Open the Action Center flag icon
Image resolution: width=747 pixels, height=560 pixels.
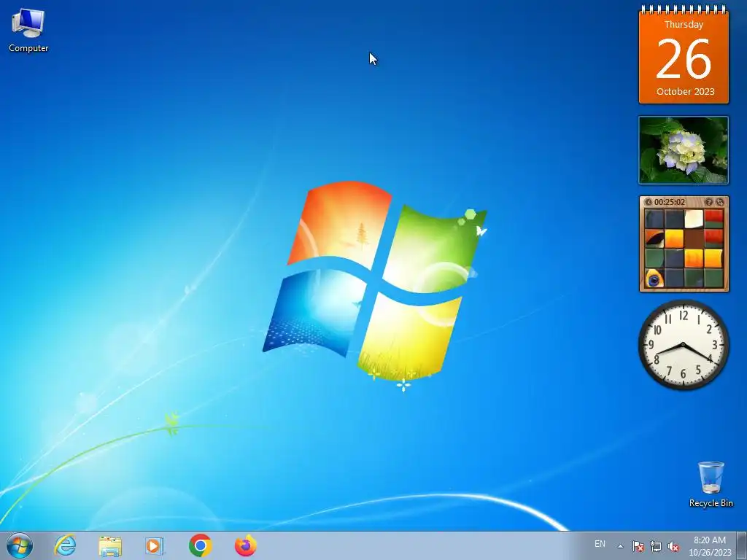coord(638,546)
